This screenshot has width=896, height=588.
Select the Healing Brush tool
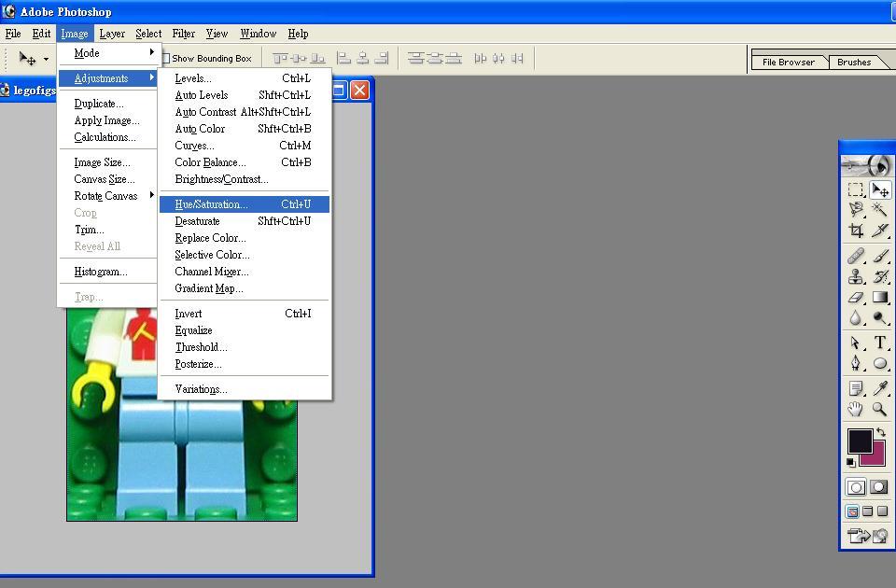pos(856,256)
